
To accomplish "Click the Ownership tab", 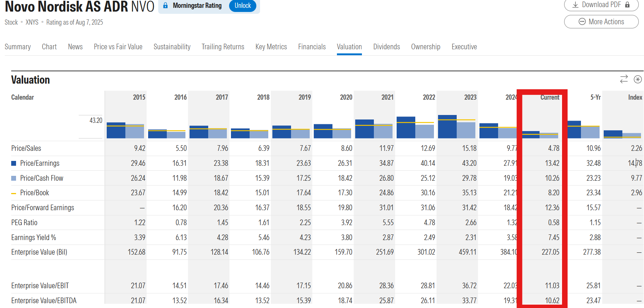I will click(425, 47).
